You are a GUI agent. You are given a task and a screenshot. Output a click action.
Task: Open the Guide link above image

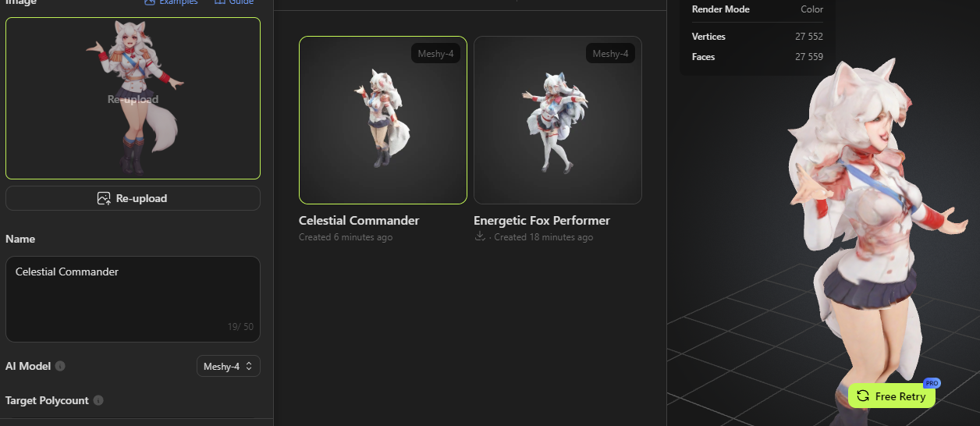(x=234, y=2)
